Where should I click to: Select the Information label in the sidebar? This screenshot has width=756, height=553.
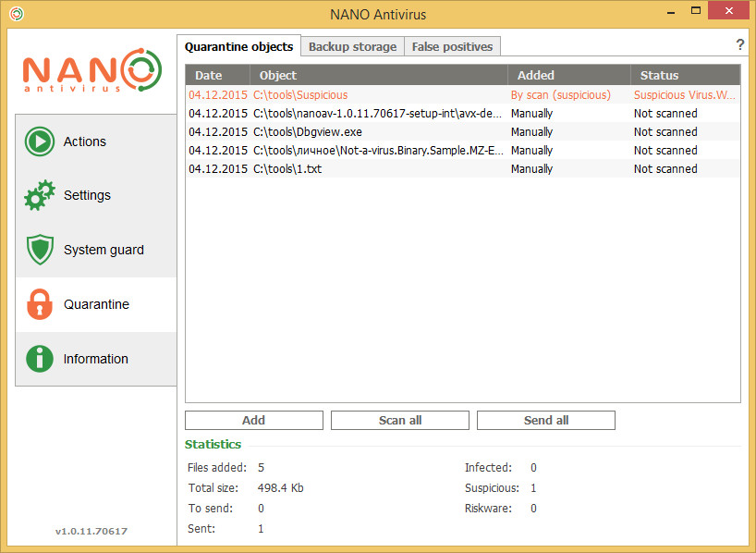[x=96, y=359]
